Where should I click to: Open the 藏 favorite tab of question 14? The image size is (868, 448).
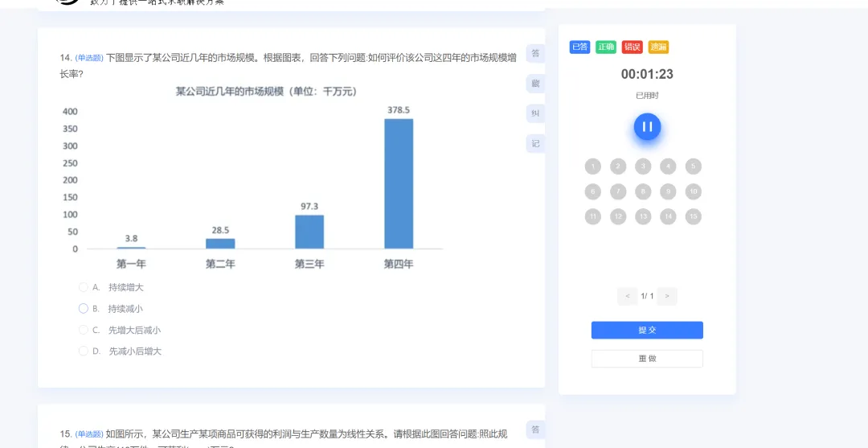click(535, 84)
